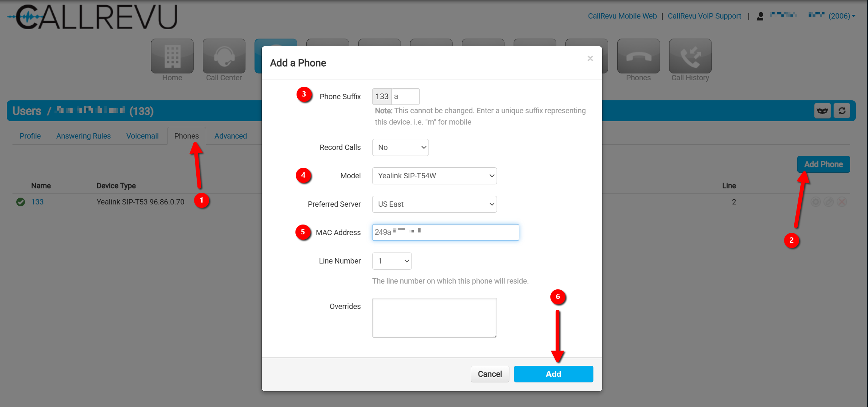Click the Add Phone button

coord(823,164)
